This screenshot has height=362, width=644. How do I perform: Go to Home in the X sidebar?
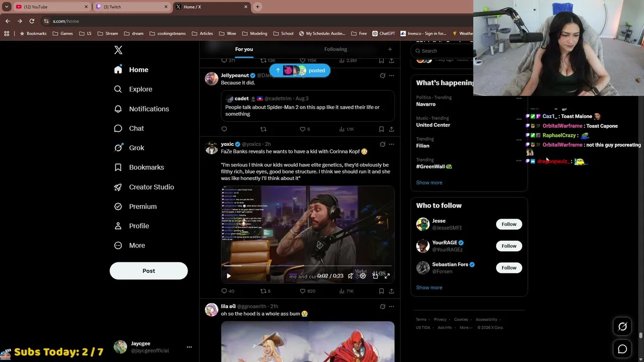131,70
